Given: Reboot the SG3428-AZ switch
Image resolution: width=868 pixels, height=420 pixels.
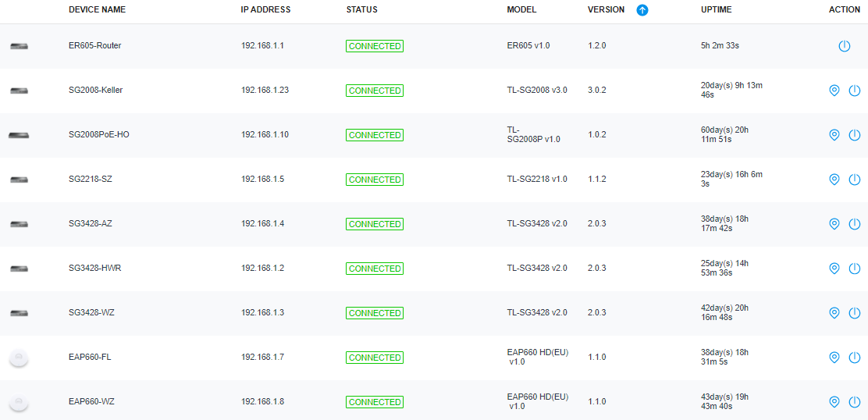Looking at the screenshot, I should tap(855, 224).
